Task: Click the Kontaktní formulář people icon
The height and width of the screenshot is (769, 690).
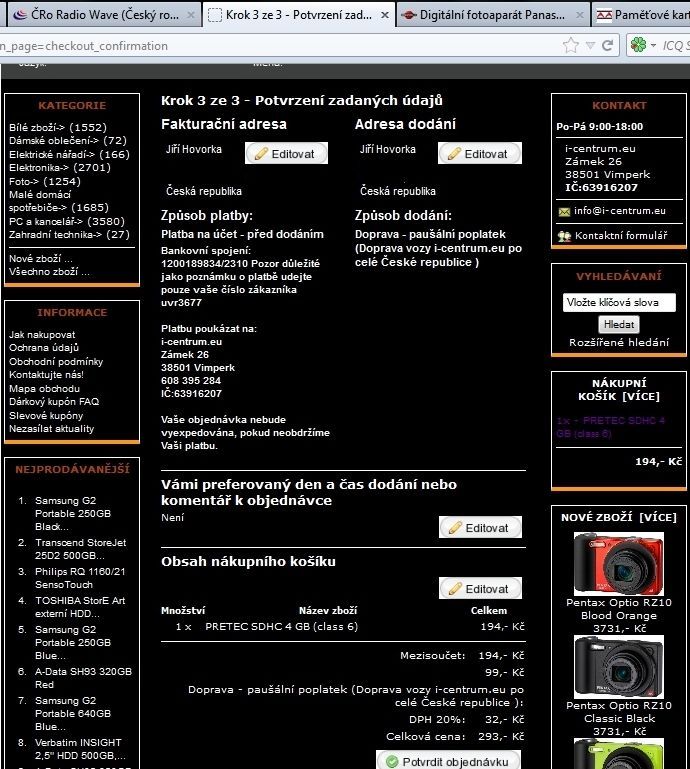Action: pyautogui.click(x=564, y=236)
